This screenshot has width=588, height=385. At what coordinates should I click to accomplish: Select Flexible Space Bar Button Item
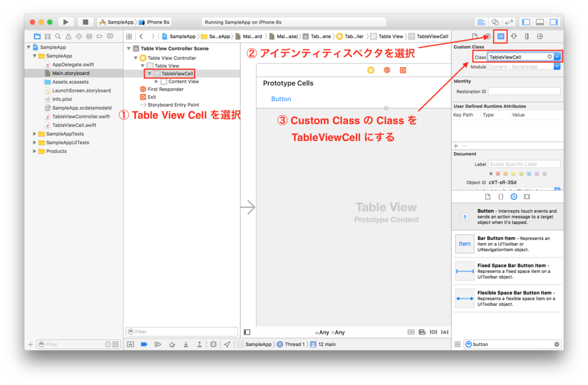point(508,298)
